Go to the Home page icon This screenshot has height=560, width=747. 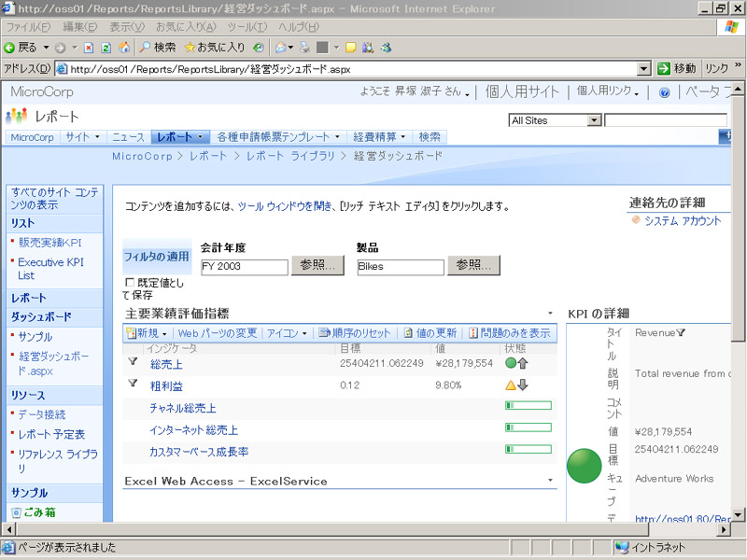coord(124,48)
